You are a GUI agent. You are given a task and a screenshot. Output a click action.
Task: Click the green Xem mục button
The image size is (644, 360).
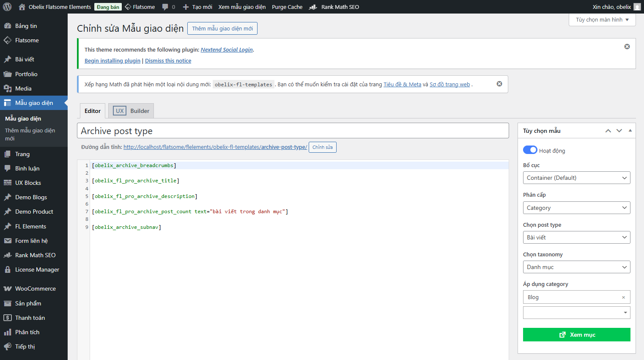(x=576, y=335)
